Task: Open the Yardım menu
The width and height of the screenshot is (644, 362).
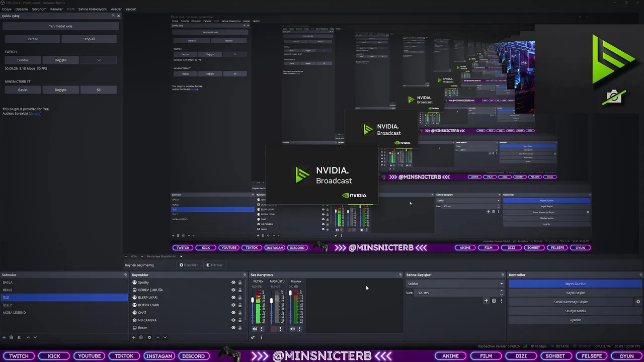Action: click(131, 9)
